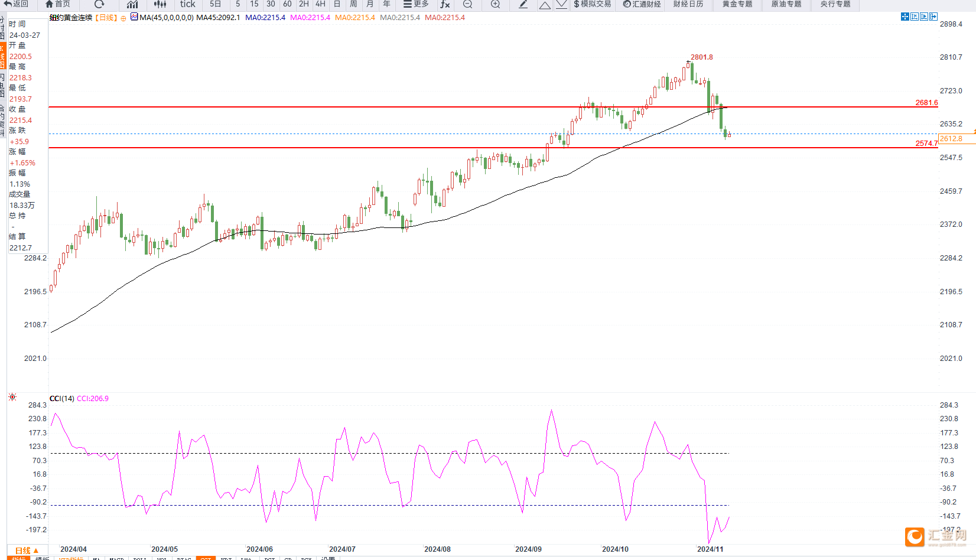Click the 返回 back arrow button
This screenshot has width=976, height=560.
pyautogui.click(x=16, y=4)
